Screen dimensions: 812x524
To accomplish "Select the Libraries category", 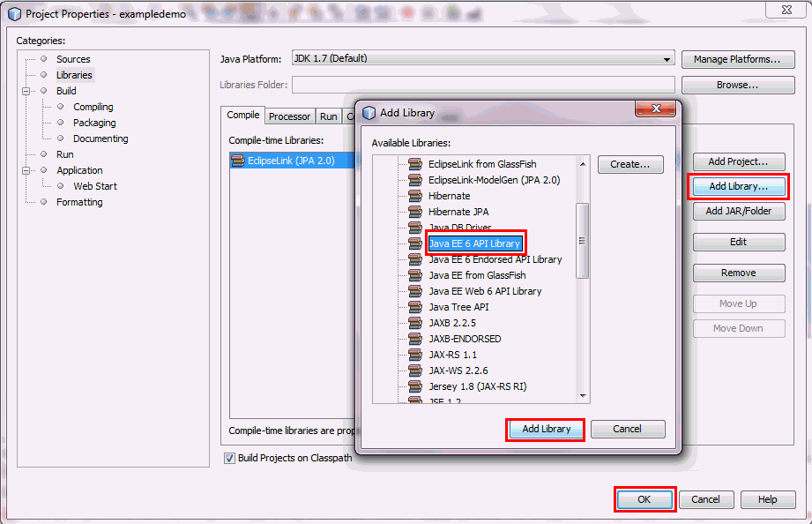I will [x=74, y=75].
